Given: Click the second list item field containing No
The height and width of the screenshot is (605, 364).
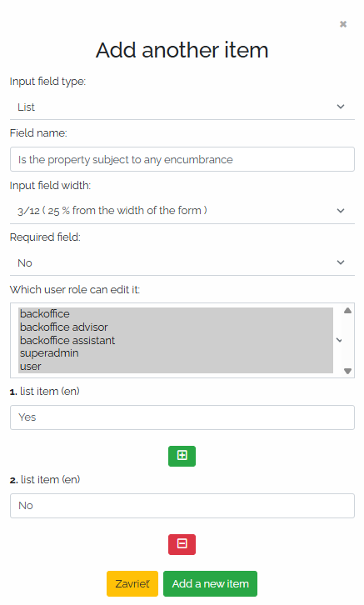Looking at the screenshot, I should pos(182,506).
